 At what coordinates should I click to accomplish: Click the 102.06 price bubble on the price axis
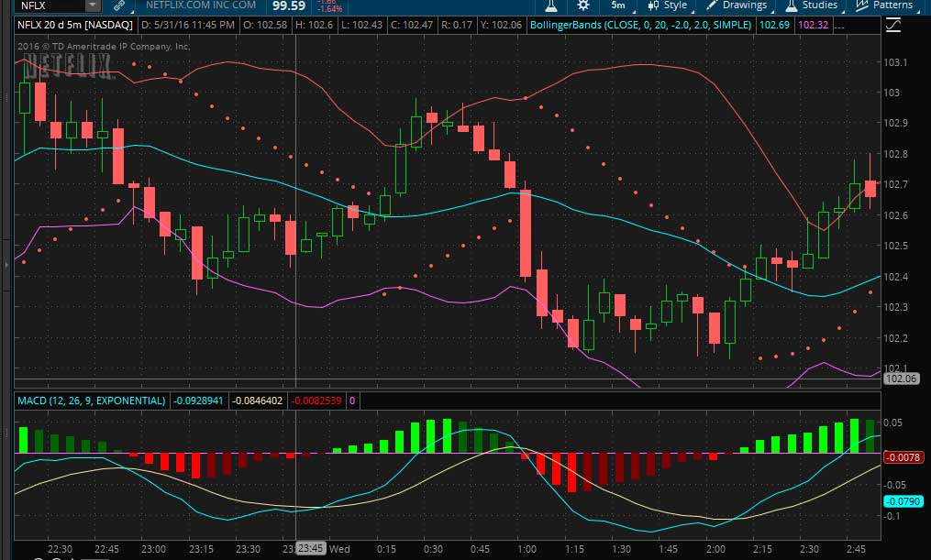coord(901,379)
